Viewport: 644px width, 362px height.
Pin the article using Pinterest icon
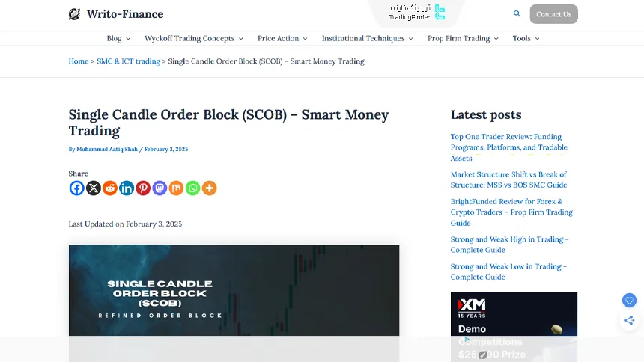pyautogui.click(x=143, y=188)
